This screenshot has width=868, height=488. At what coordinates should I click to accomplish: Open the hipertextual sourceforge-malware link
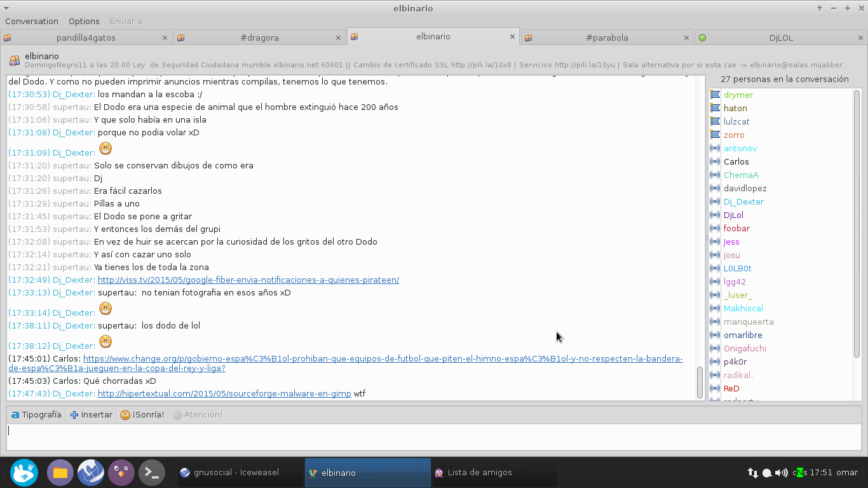(x=224, y=393)
